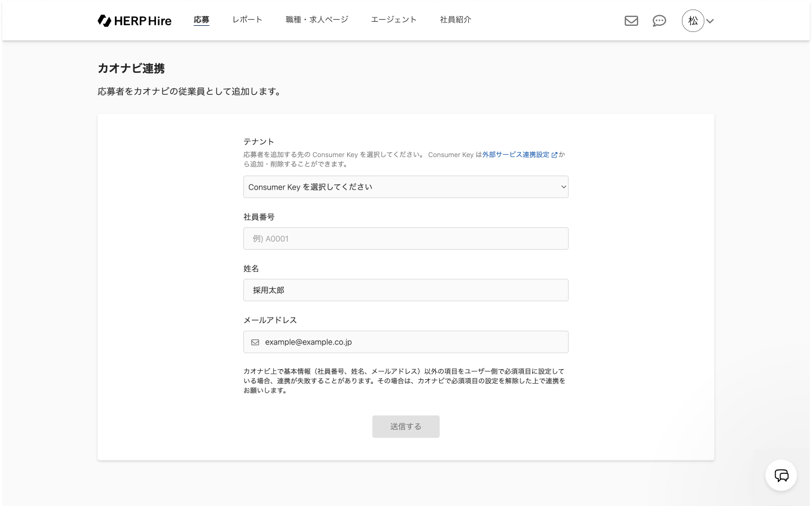This screenshot has width=812, height=506.
Task: Follow the 外部サービス連携設定 link
Action: click(515, 155)
